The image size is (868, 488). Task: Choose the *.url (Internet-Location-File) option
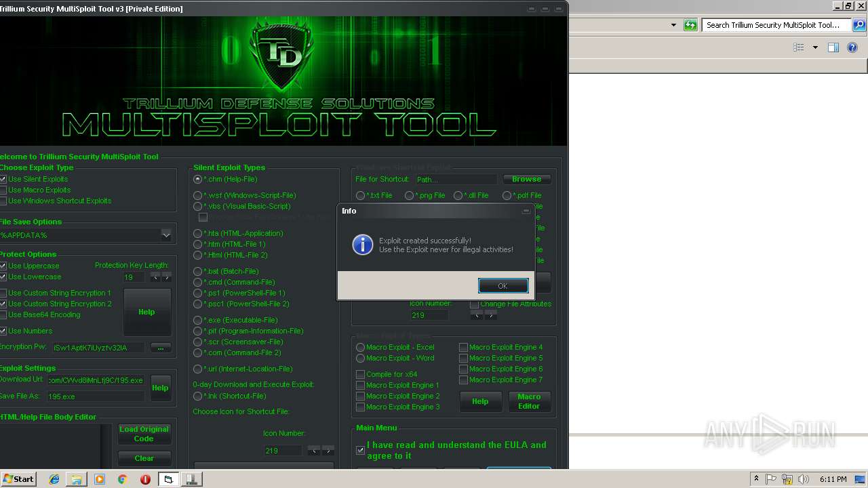click(x=198, y=369)
